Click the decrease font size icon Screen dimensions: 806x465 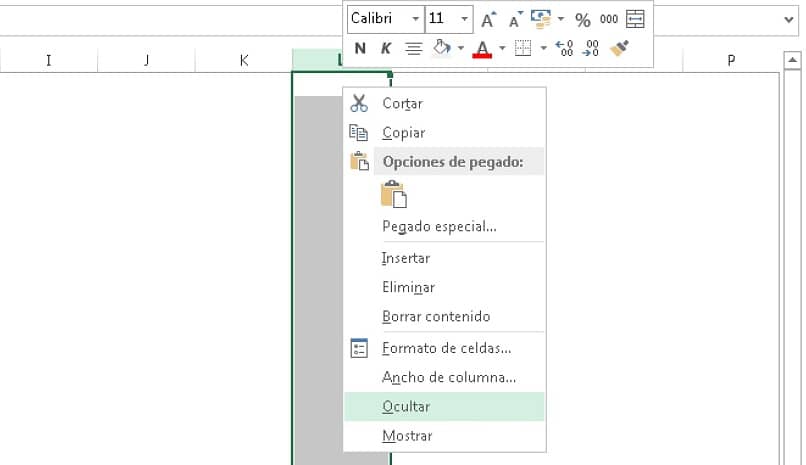tap(516, 19)
